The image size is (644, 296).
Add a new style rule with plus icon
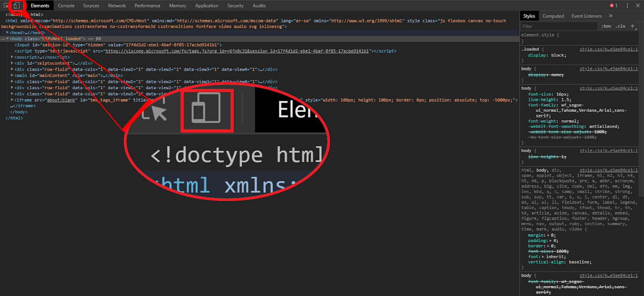coord(632,26)
